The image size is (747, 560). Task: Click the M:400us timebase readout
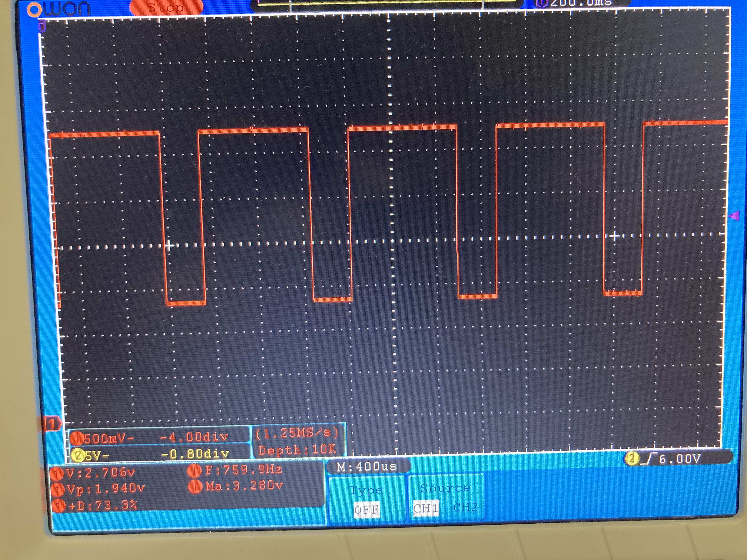click(x=367, y=466)
